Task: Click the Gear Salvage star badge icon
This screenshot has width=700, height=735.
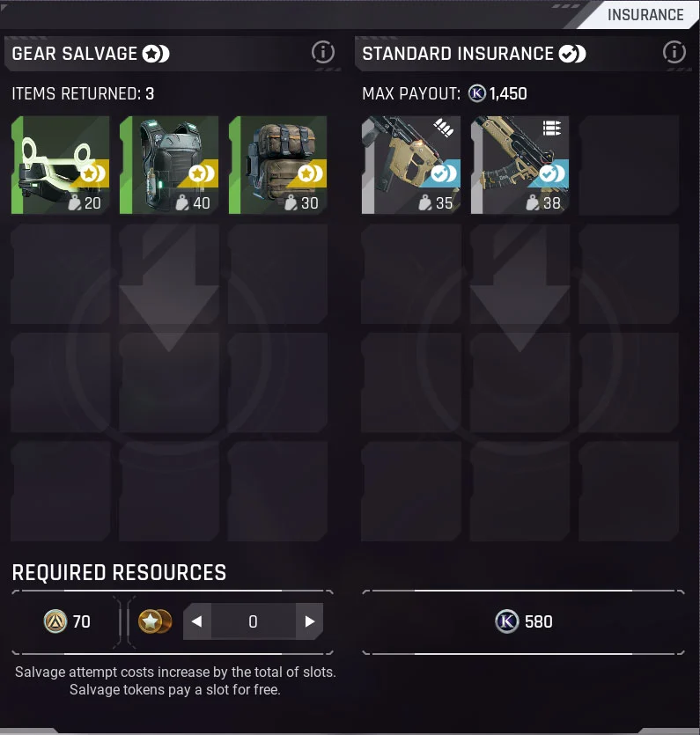Action: point(156,54)
